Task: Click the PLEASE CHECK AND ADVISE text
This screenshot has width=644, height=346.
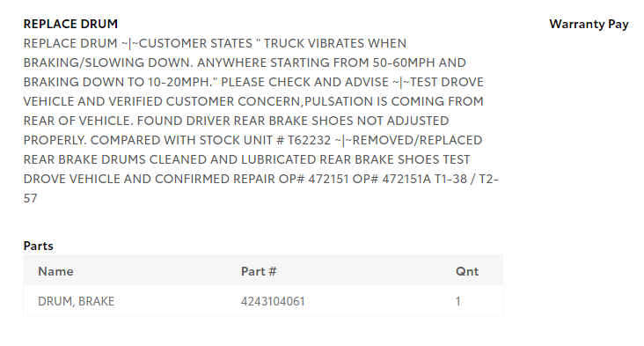Action: point(304,82)
